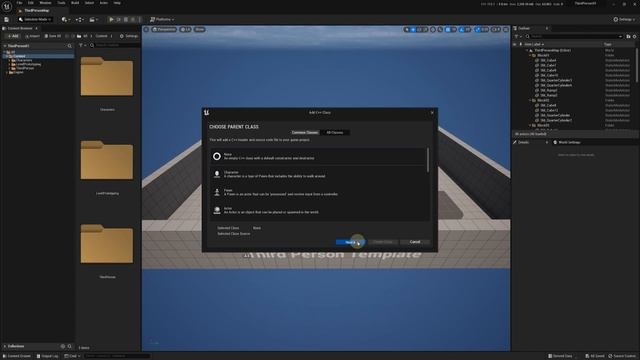
Task: Open the Tools menu
Action: click(x=61, y=3)
